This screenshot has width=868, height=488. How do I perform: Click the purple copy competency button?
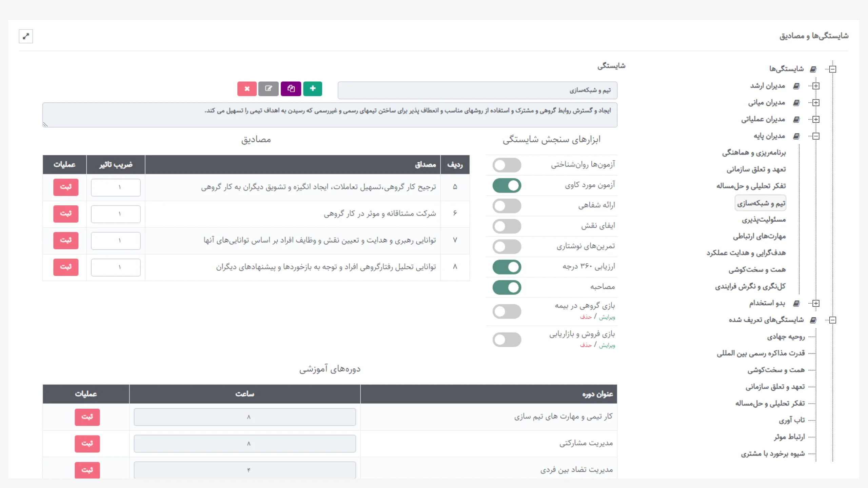[x=291, y=89]
